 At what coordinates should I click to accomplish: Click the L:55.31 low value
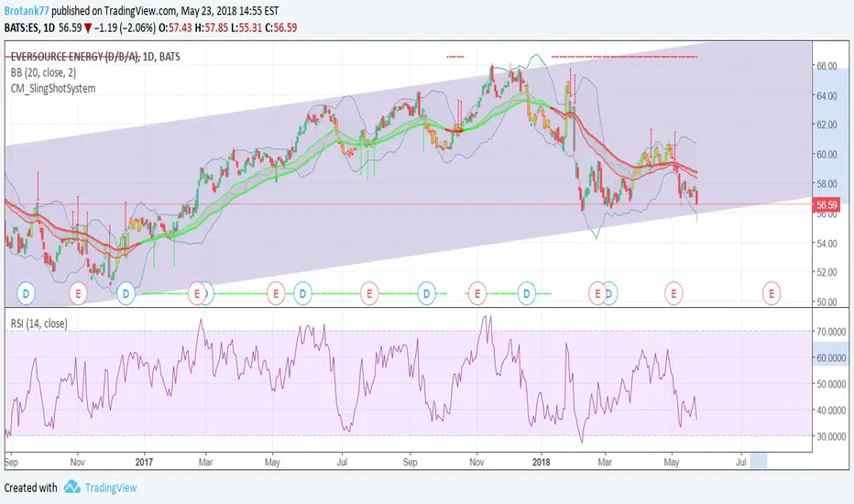[246, 27]
